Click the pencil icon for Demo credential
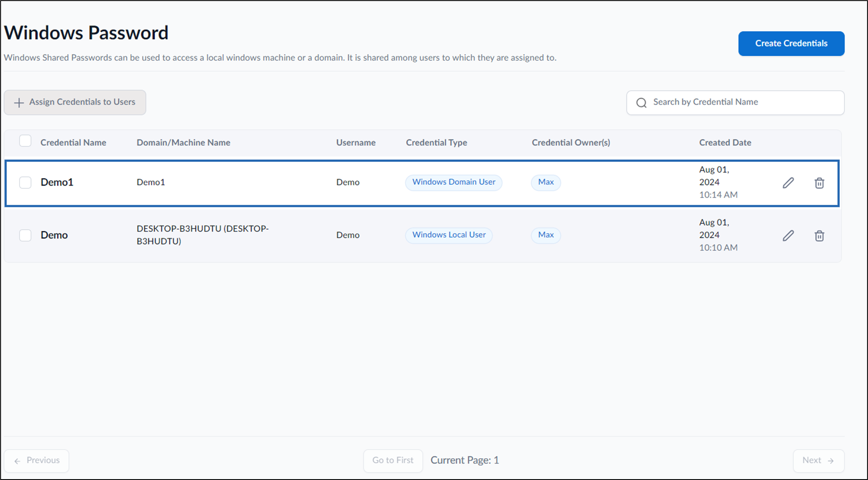Image resolution: width=868 pixels, height=480 pixels. pyautogui.click(x=788, y=235)
